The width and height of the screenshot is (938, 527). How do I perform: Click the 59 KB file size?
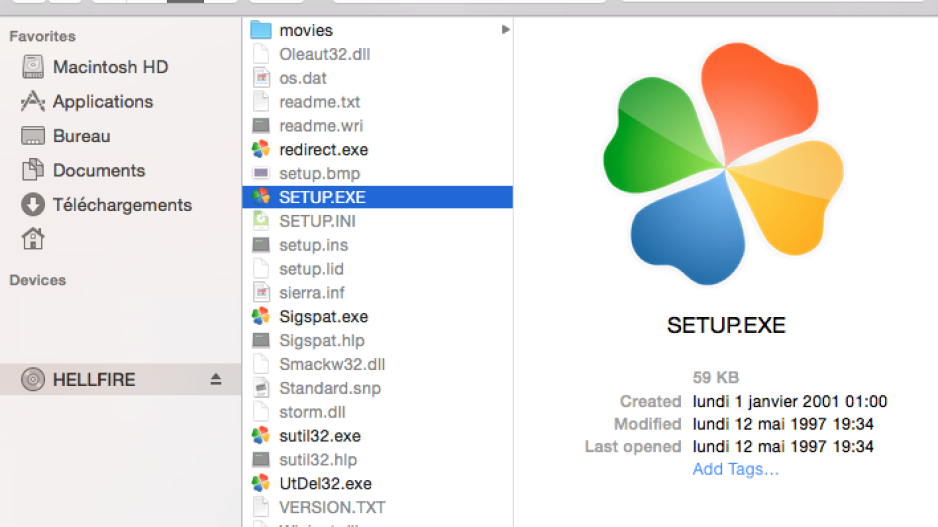[x=715, y=377]
